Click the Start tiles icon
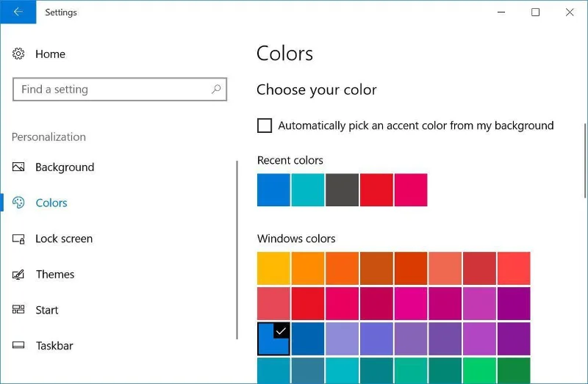The height and width of the screenshot is (384, 588). click(18, 309)
